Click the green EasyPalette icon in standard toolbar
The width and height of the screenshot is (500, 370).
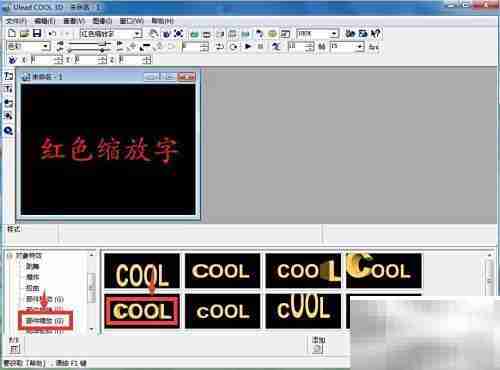tap(195, 34)
